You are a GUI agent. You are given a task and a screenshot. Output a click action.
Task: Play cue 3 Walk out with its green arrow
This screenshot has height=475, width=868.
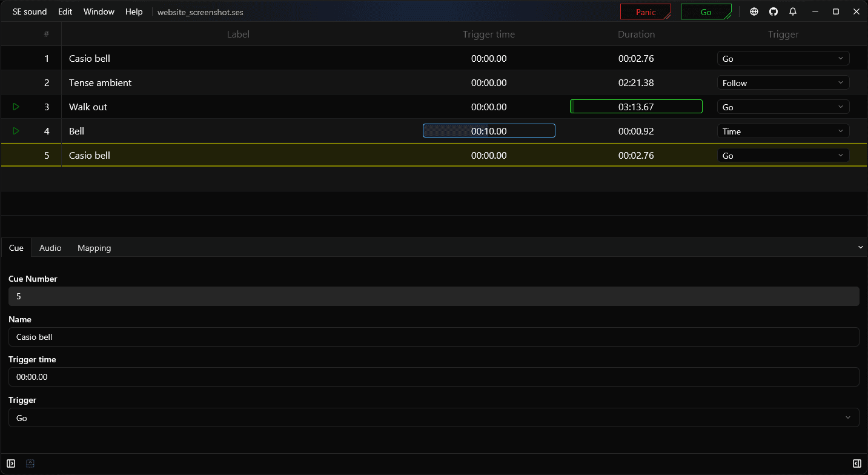16,107
